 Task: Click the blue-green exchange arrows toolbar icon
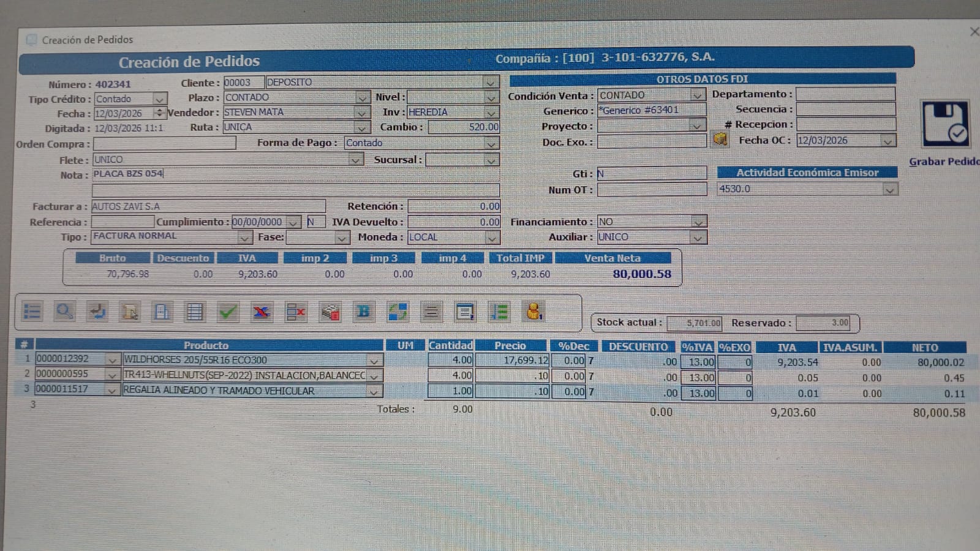pyautogui.click(x=398, y=312)
